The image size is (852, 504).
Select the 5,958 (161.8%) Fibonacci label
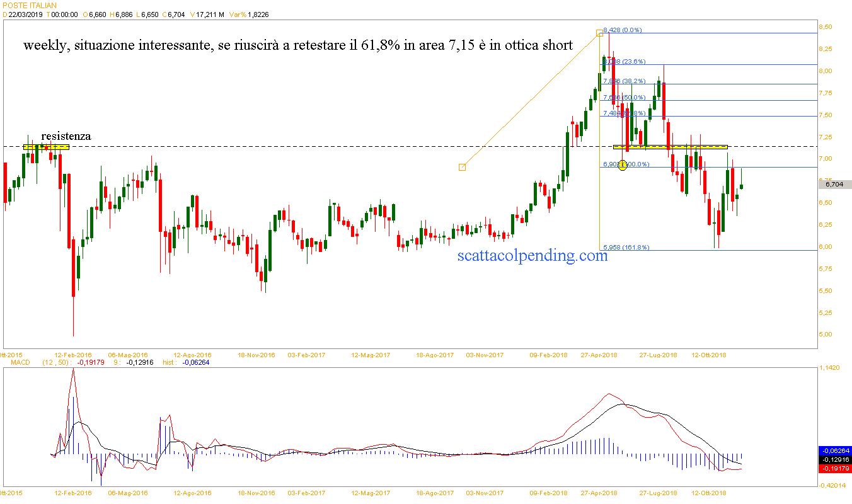[x=626, y=248]
